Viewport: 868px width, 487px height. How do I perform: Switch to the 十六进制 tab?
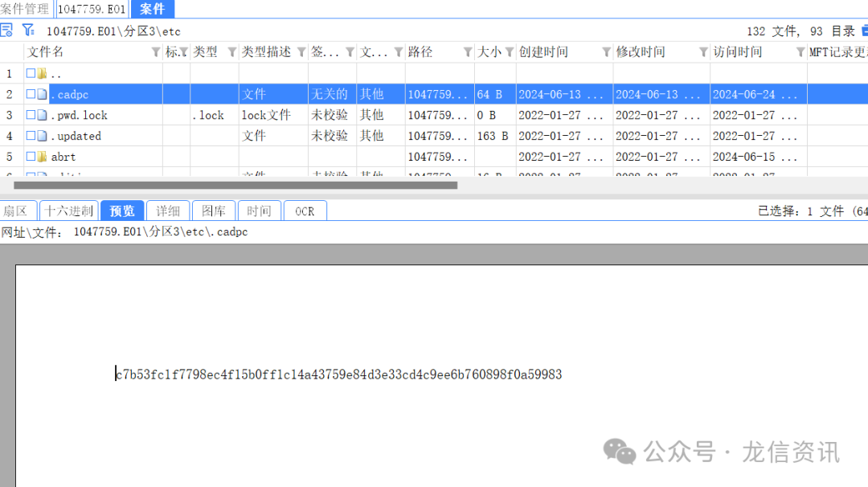(x=69, y=211)
